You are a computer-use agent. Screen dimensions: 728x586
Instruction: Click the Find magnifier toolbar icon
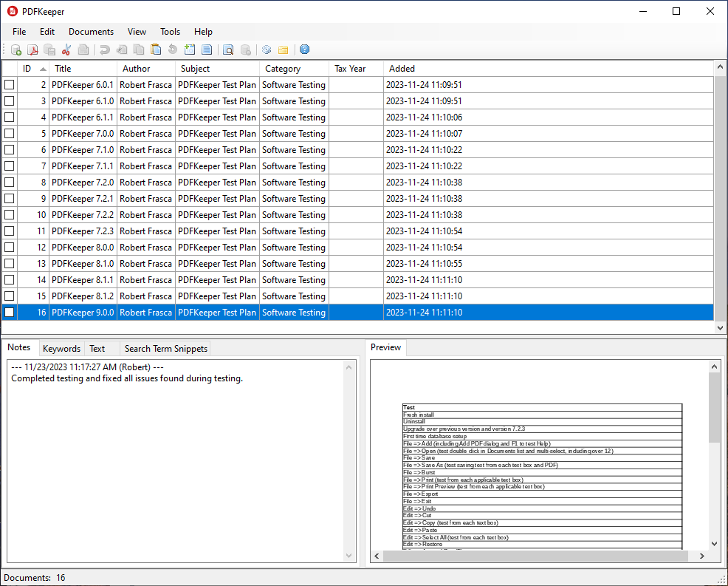[228, 50]
